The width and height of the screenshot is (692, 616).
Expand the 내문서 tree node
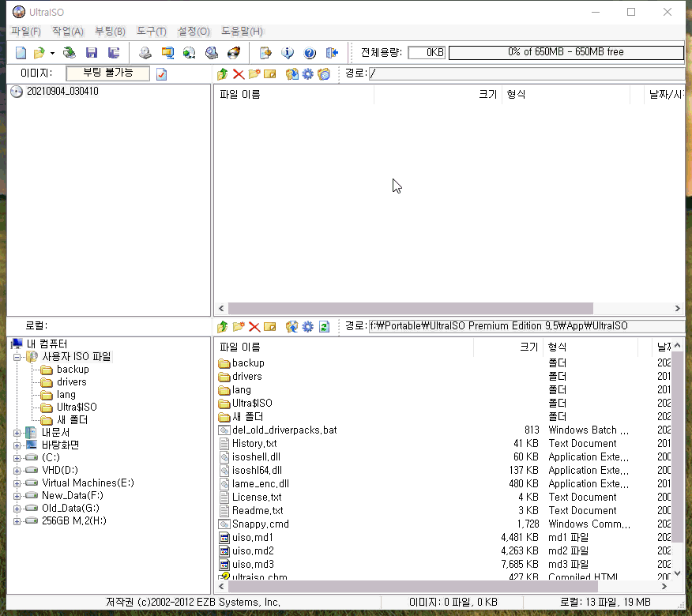pos(17,433)
